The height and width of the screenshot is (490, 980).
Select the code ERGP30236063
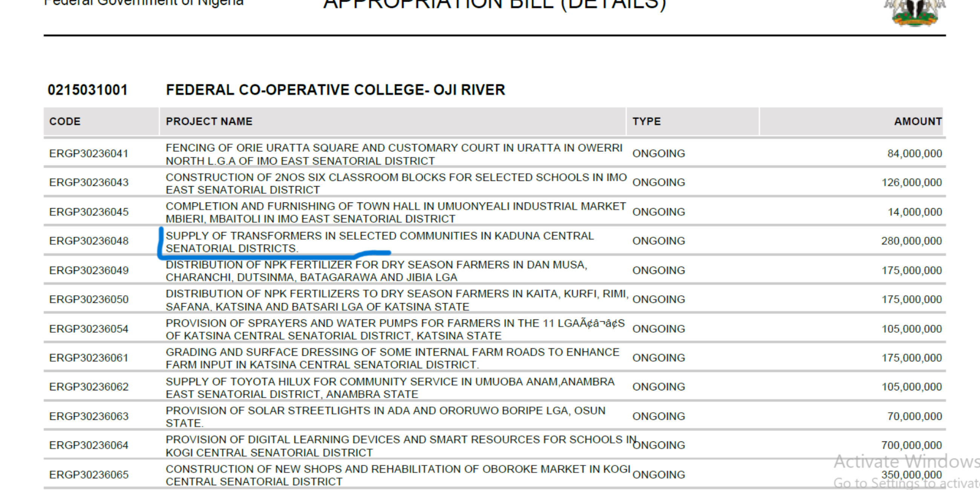(89, 416)
